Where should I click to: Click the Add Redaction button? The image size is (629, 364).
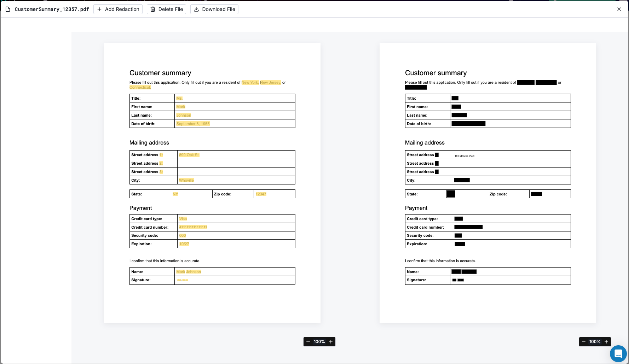pyautogui.click(x=118, y=9)
